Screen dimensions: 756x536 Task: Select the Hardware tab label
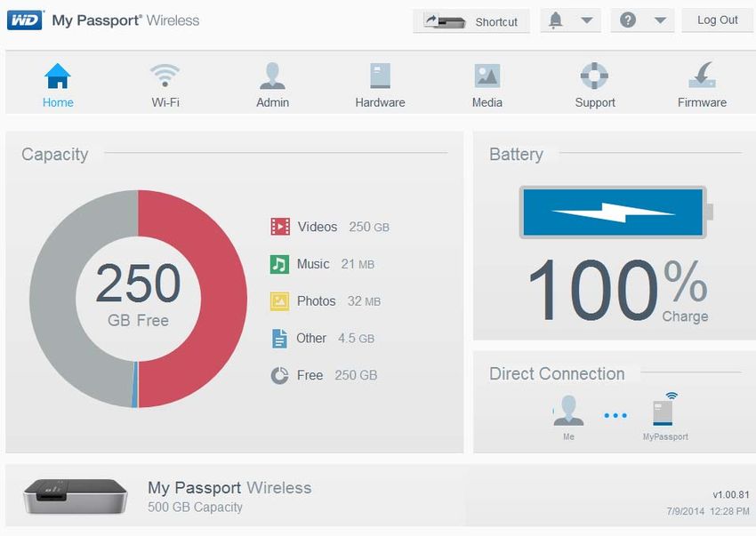[x=380, y=103]
